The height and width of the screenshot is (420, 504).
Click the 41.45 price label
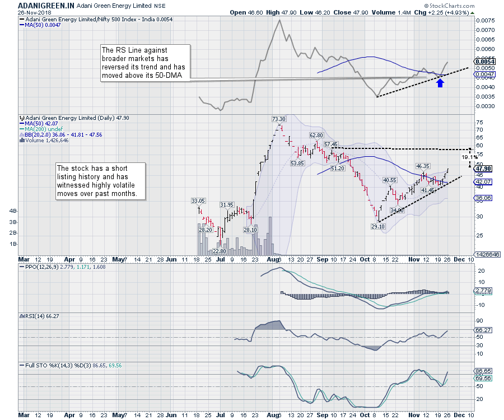[428, 190]
